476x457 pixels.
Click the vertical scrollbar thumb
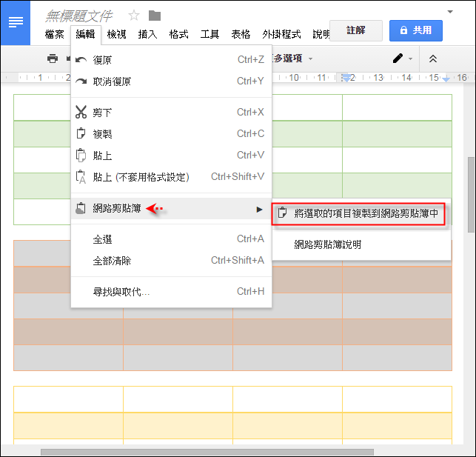click(x=471, y=194)
